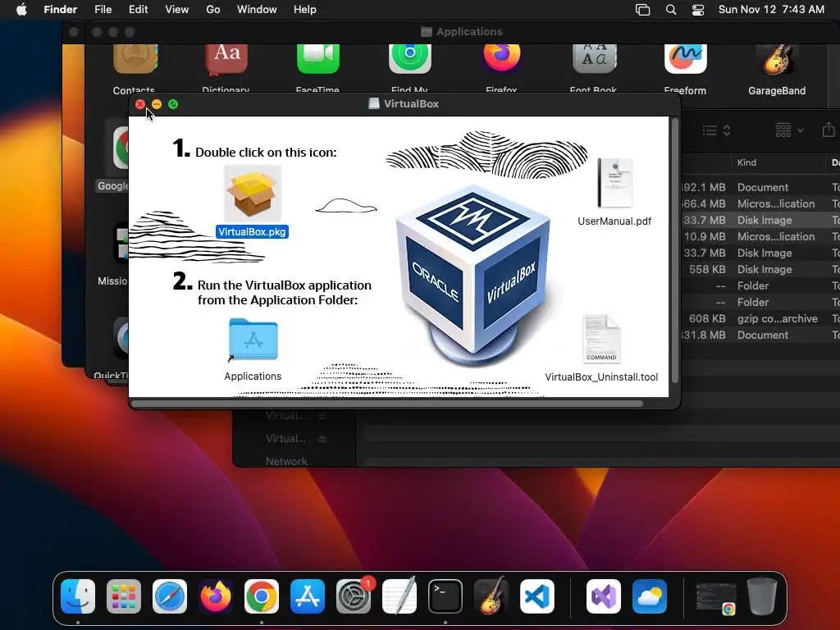The height and width of the screenshot is (630, 840).
Task: Launch Visual Studio from the Dock
Action: pos(604,596)
